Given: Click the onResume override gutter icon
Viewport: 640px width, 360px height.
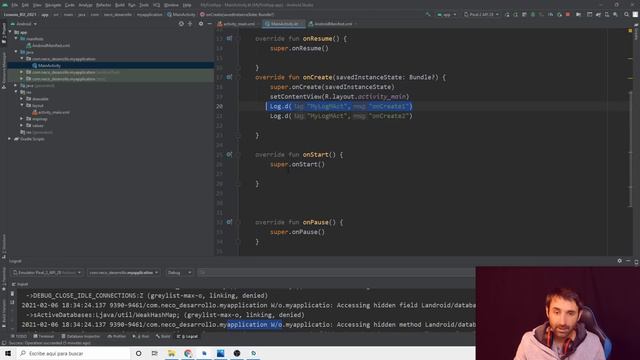Looking at the screenshot, I should coord(229,38).
